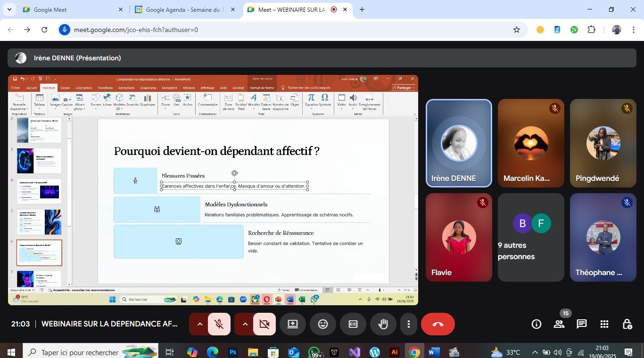Expand audio settings arrow beside microphone

coord(199,324)
